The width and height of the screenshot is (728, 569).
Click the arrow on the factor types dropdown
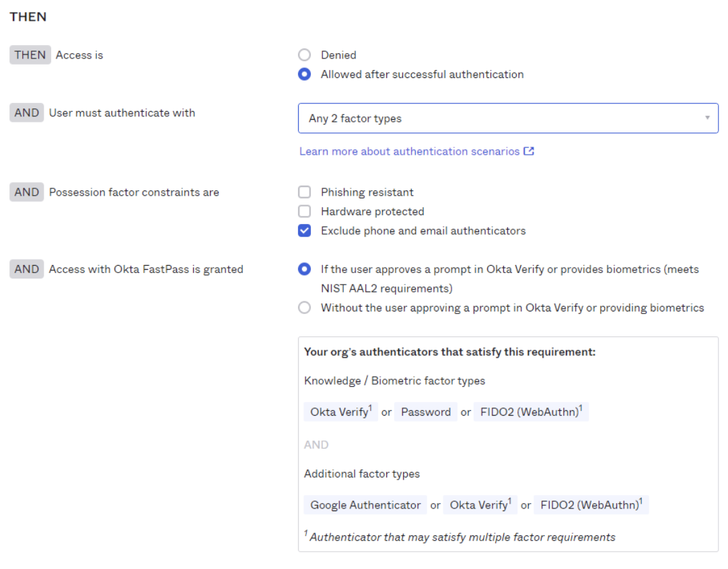coord(707,118)
